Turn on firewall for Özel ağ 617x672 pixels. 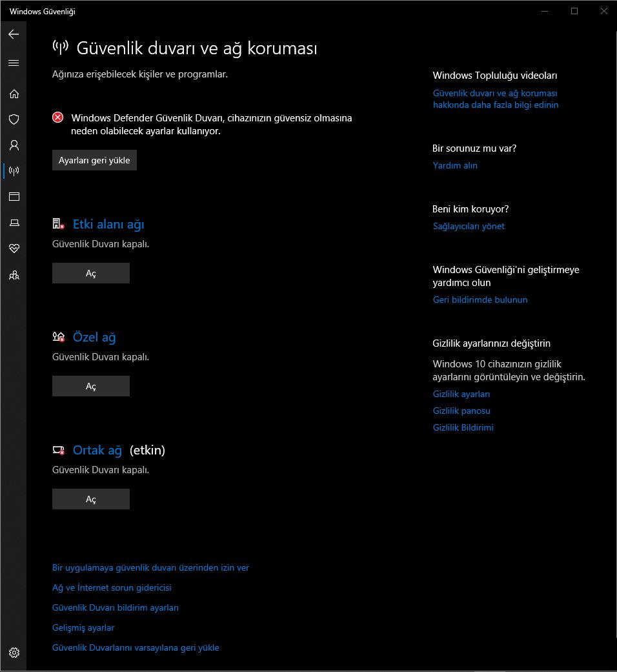[x=91, y=386]
